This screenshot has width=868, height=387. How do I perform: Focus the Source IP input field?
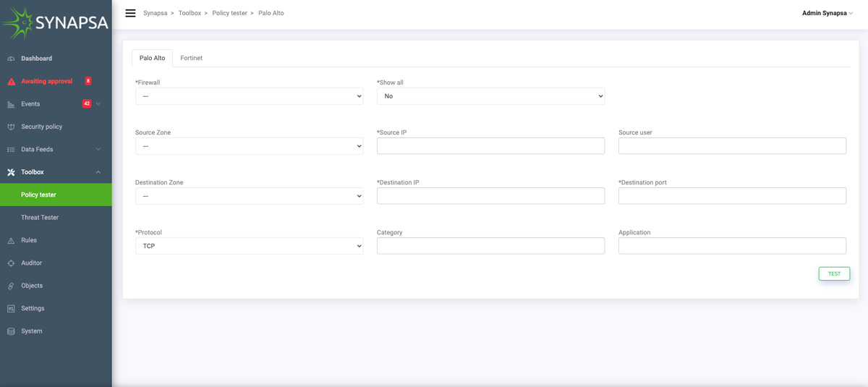coord(490,145)
